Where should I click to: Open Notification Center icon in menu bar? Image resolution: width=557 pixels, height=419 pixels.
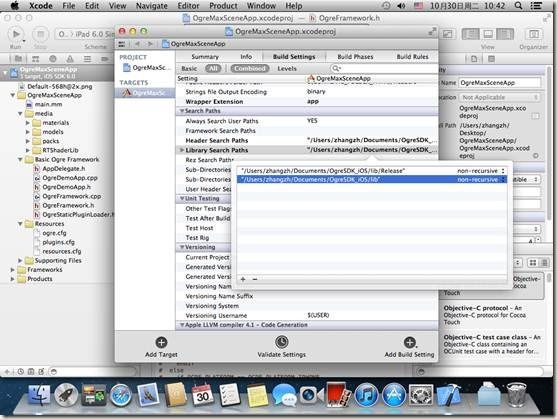536,6
